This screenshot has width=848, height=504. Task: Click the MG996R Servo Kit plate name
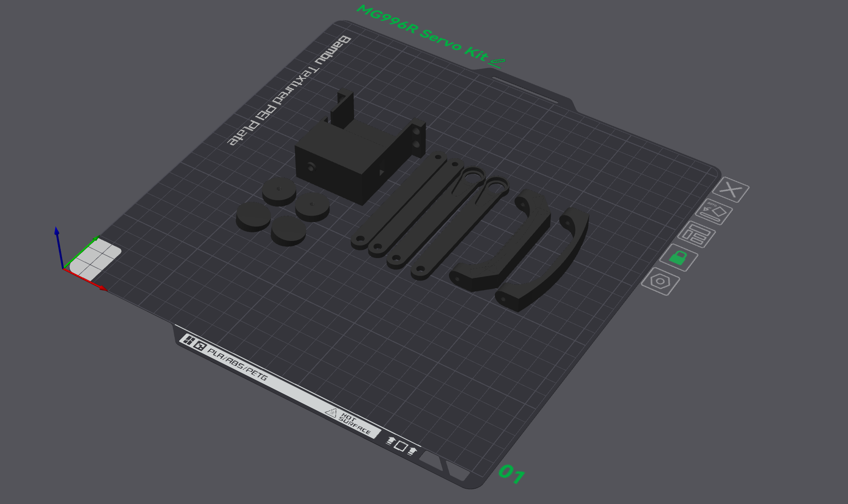pos(422,32)
